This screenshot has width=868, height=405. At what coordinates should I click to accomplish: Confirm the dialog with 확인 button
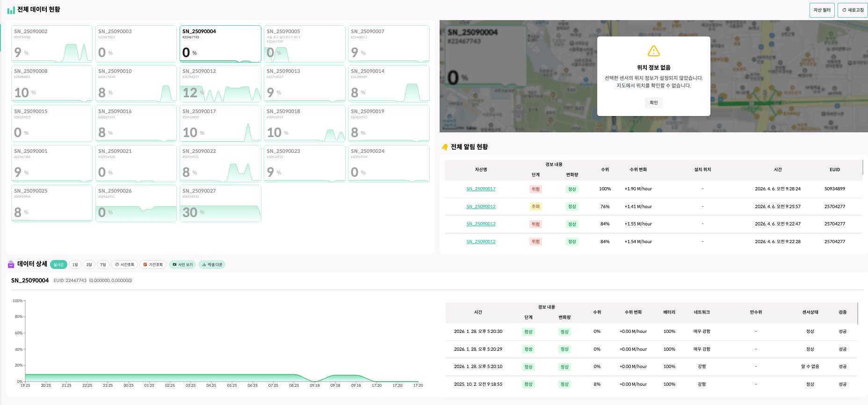(654, 103)
